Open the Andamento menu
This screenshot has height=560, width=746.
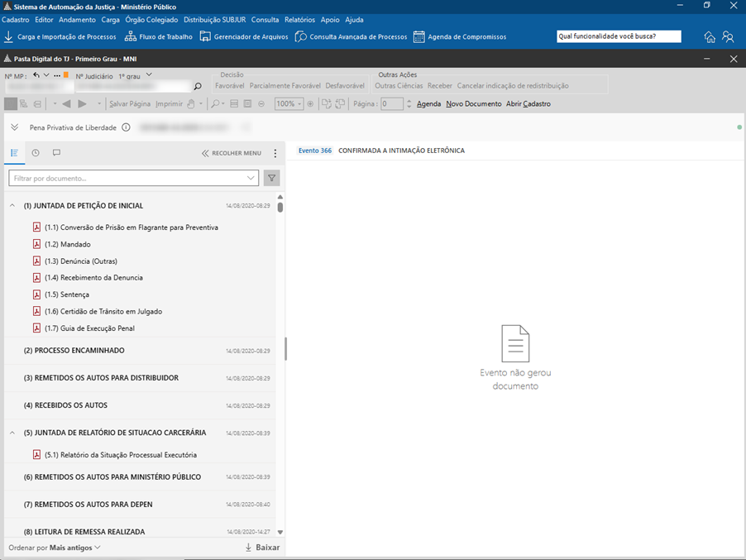pyautogui.click(x=77, y=20)
